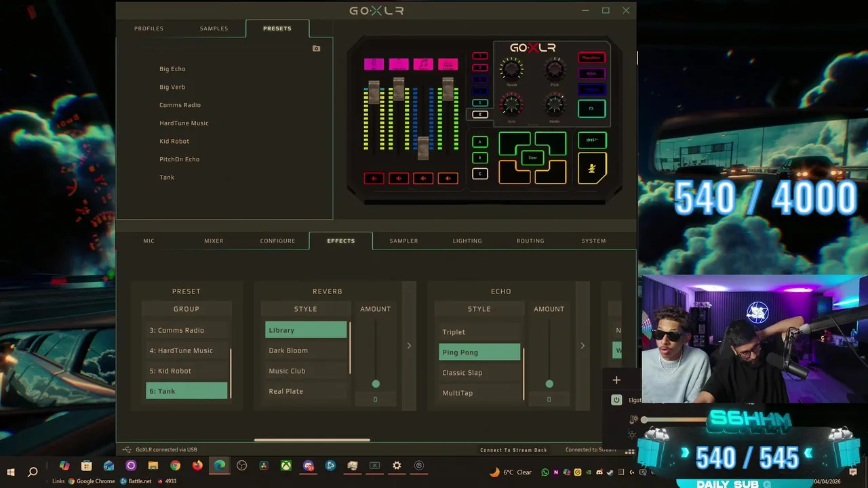Toggle the mute button under the first fader
Screen dimensions: 868x488
click(374, 178)
